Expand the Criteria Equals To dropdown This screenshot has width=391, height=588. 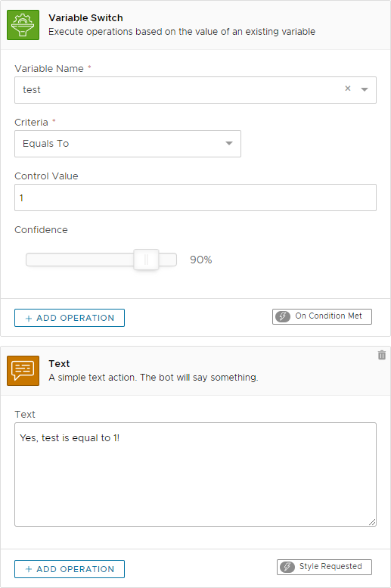point(228,143)
